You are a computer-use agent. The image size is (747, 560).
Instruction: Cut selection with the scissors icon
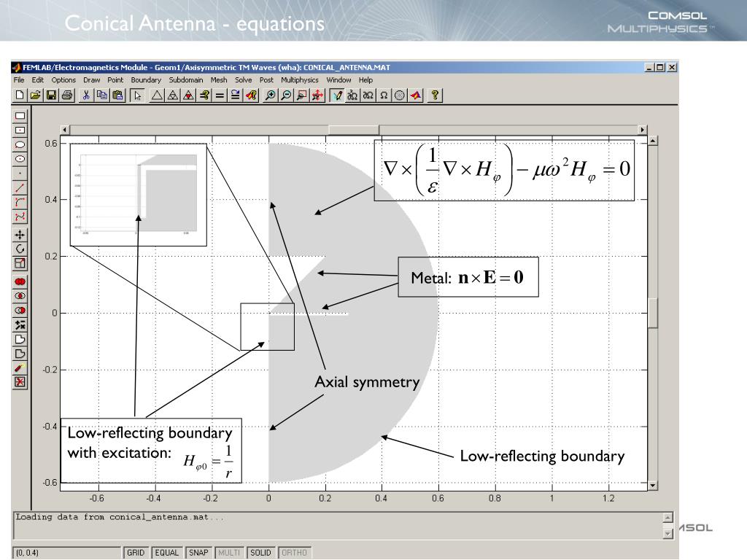[x=86, y=96]
